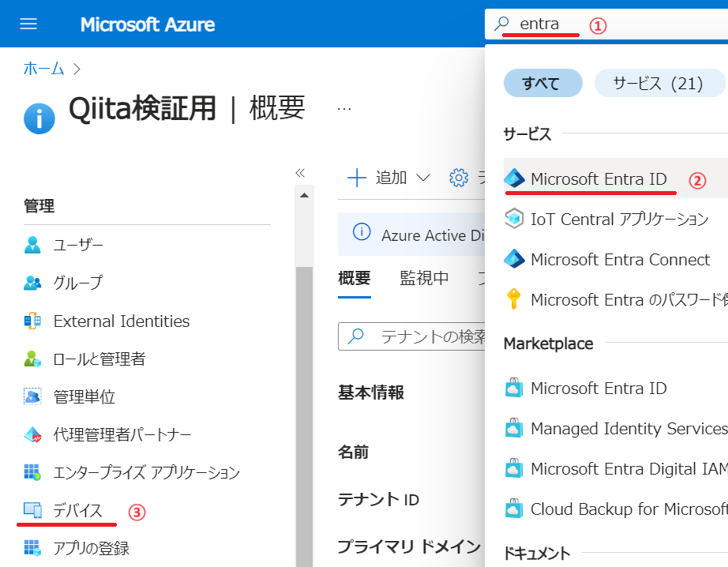
Task: Click the ユーザー users icon
Action: pyautogui.click(x=32, y=245)
